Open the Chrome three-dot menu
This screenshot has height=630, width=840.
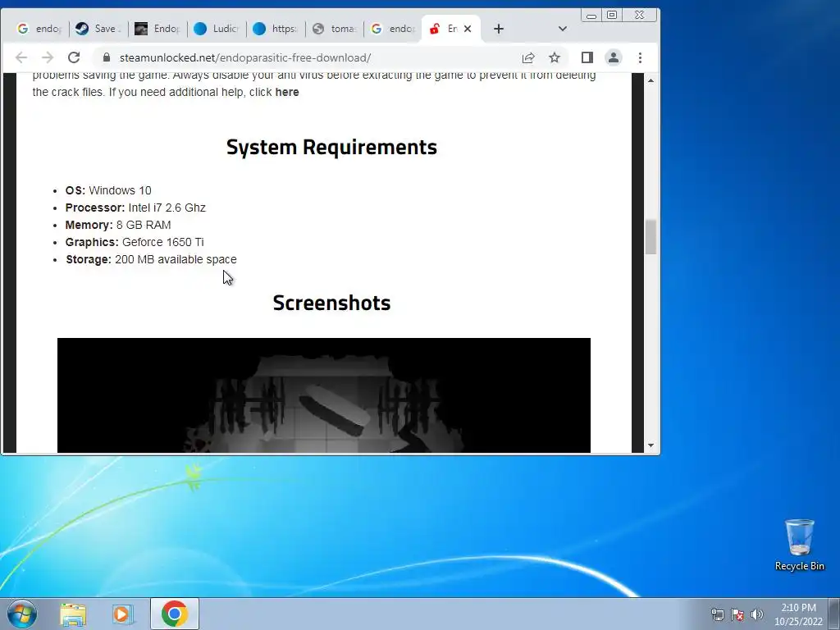click(640, 58)
